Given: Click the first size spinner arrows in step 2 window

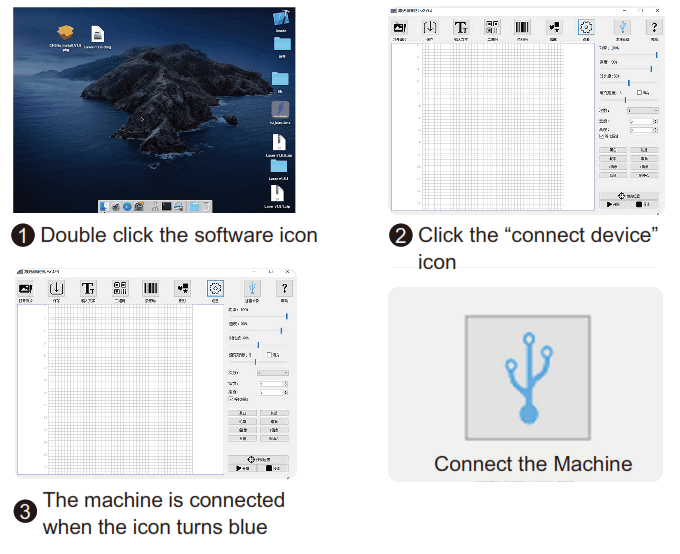Looking at the screenshot, I should [x=656, y=121].
